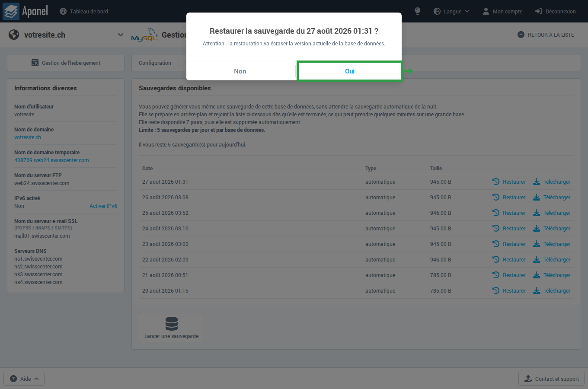Screen dimensions: 588x389
Task: Click the Type column header
Action: (371, 169)
